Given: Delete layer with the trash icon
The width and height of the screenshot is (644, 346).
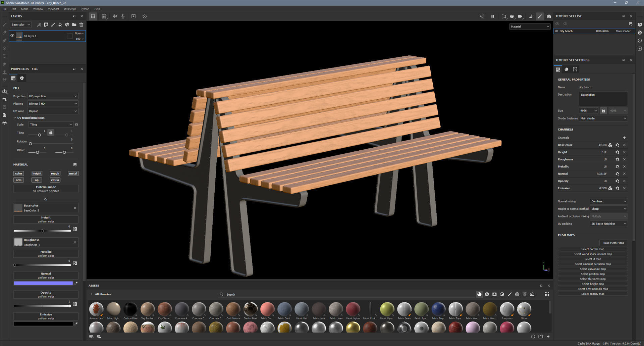Looking at the screenshot, I should pos(81,24).
